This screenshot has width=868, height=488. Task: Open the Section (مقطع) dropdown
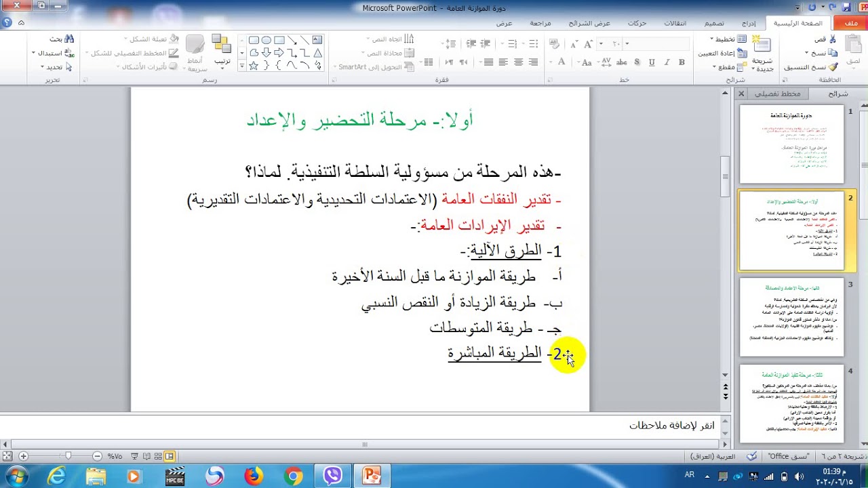click(x=730, y=67)
